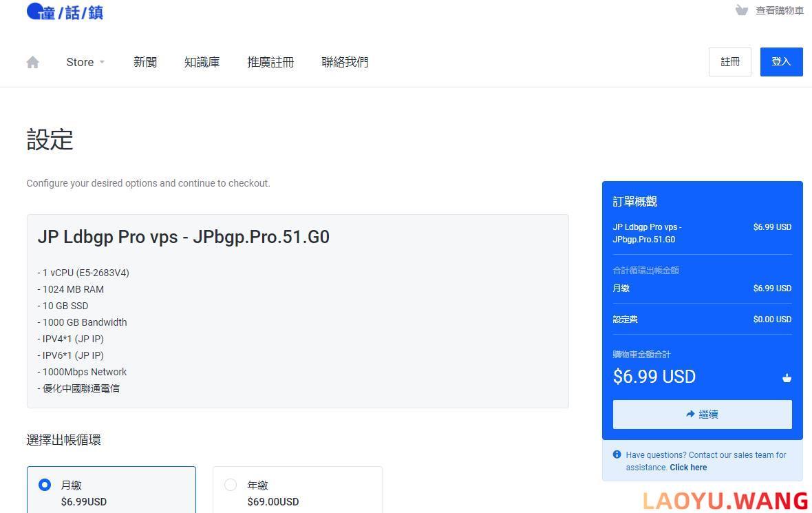Click the '優化中國聯通電信' spec line
Viewport: 812px width, 513px height.
[78, 388]
